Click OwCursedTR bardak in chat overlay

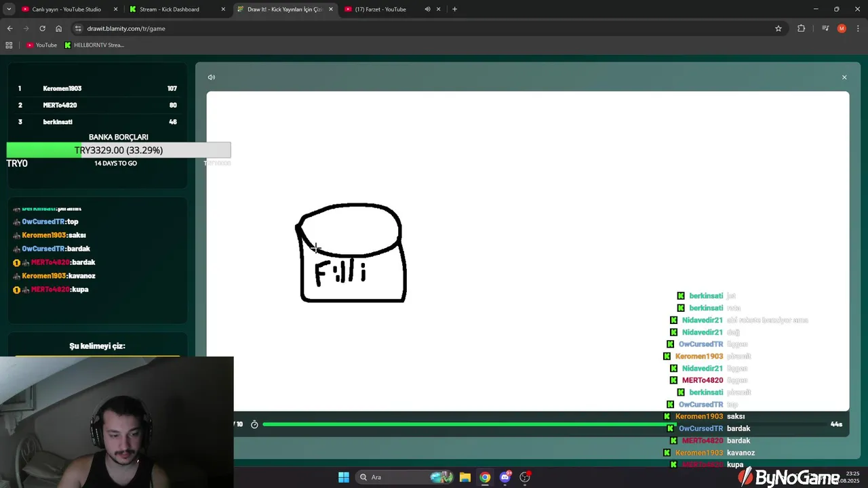pyautogui.click(x=709, y=428)
